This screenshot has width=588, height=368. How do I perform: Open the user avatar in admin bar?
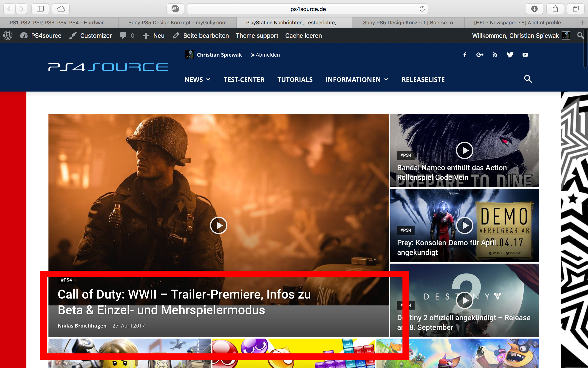tap(566, 35)
